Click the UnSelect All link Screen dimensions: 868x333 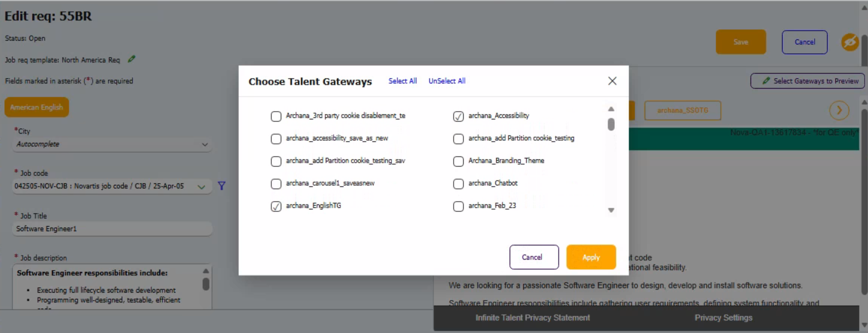(447, 81)
